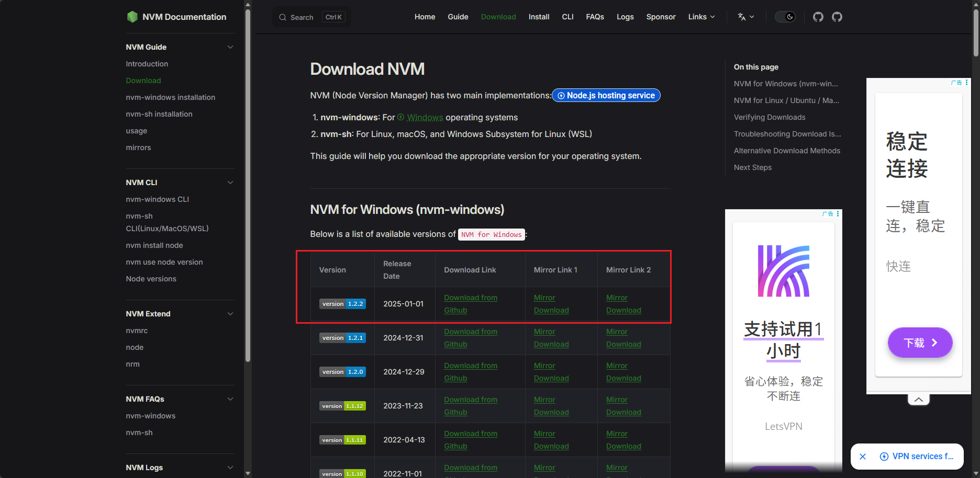Click the purple download button in right ad
The width and height of the screenshot is (980, 478).
pos(920,343)
